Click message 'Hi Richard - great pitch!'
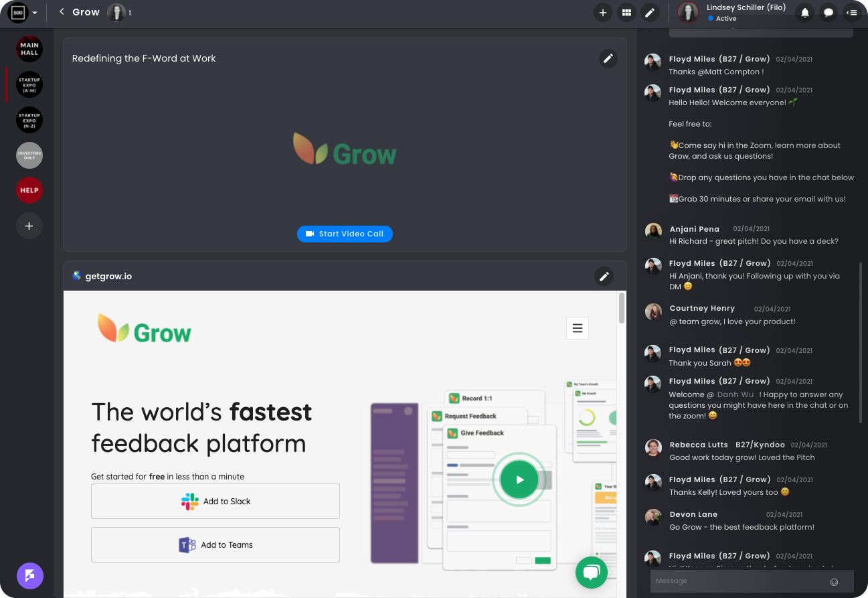The width and height of the screenshot is (868, 598). coord(754,241)
